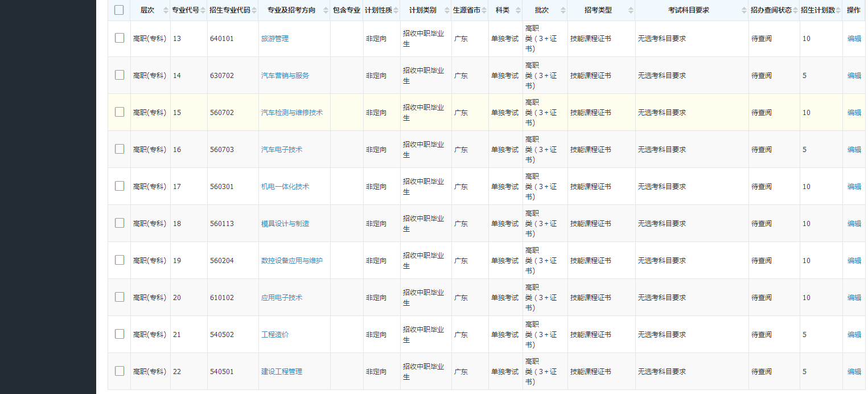This screenshot has width=868, height=394.
Task: Click 编辑 for major code 560702
Action: [854, 113]
